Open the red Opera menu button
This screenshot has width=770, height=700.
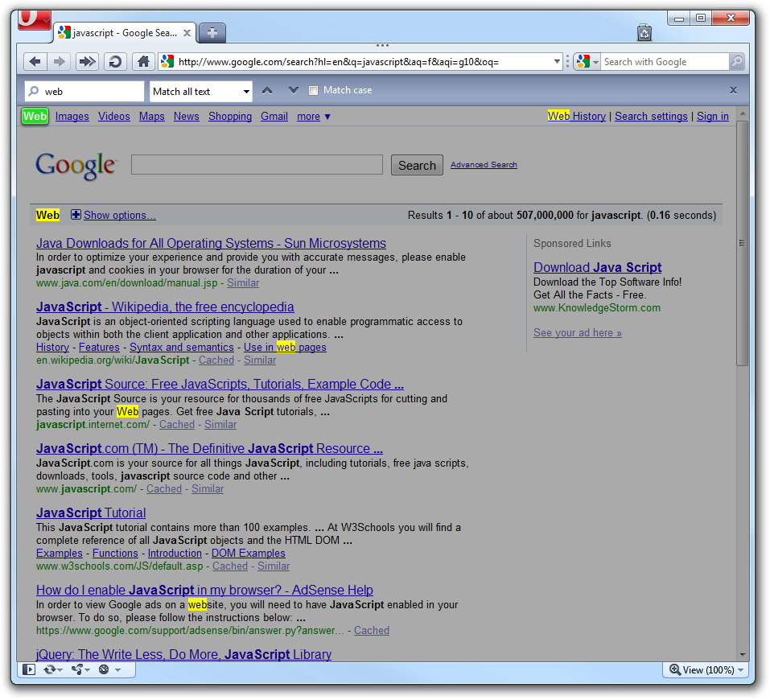pos(34,19)
